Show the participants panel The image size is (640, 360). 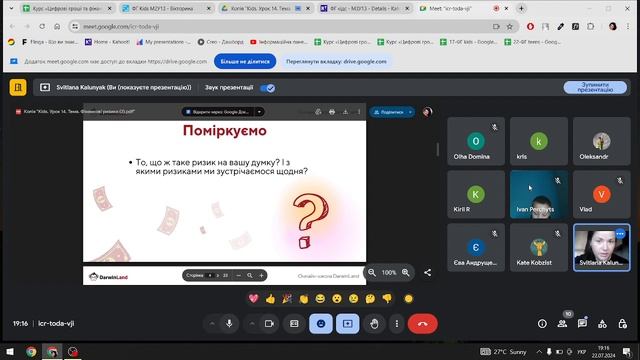pyautogui.click(x=562, y=324)
